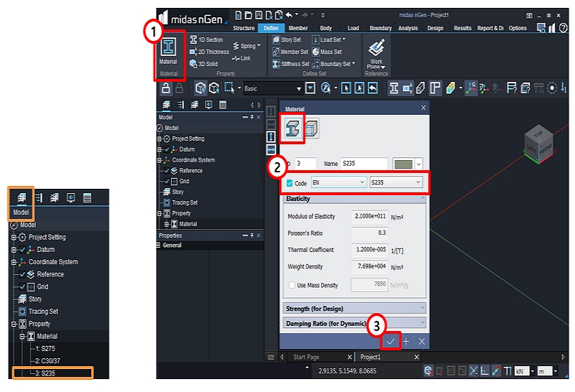575x392 pixels.
Task: Toggle the Code checkbox
Action: point(290,183)
